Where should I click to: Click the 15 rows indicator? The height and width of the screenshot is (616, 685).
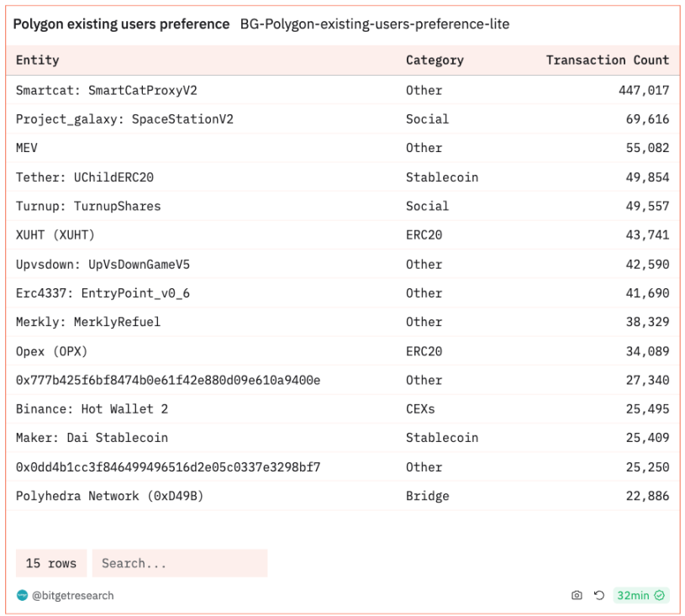[51, 563]
